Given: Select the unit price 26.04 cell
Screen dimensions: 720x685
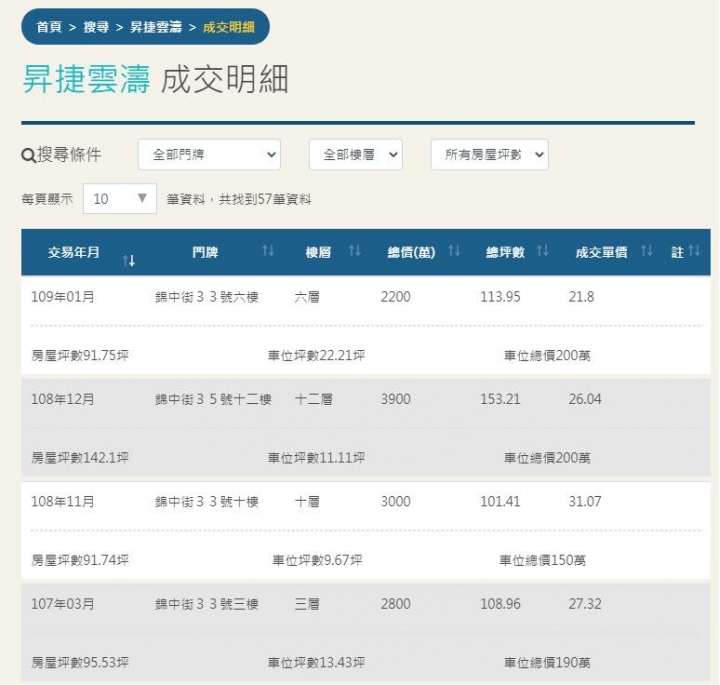Looking at the screenshot, I should click(585, 399).
